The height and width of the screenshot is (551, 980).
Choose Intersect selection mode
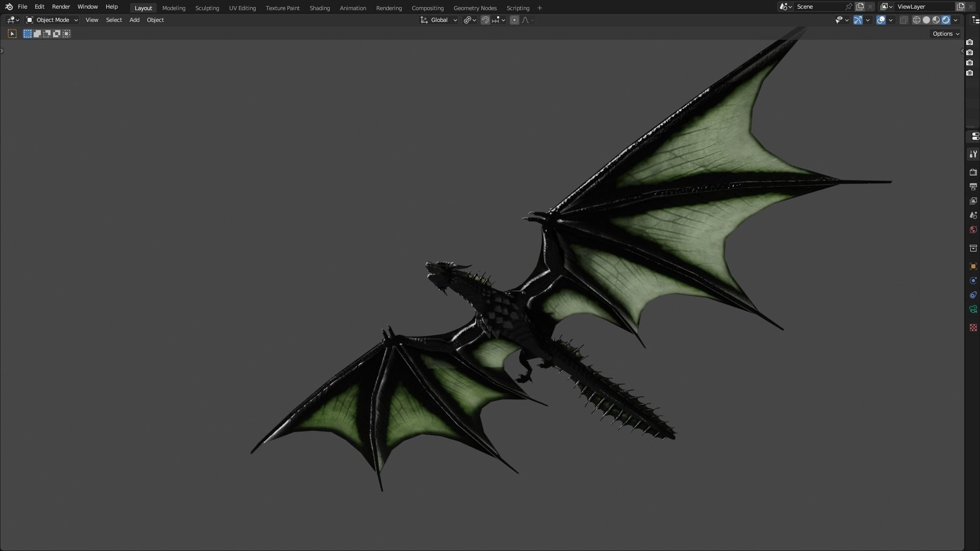coord(66,34)
